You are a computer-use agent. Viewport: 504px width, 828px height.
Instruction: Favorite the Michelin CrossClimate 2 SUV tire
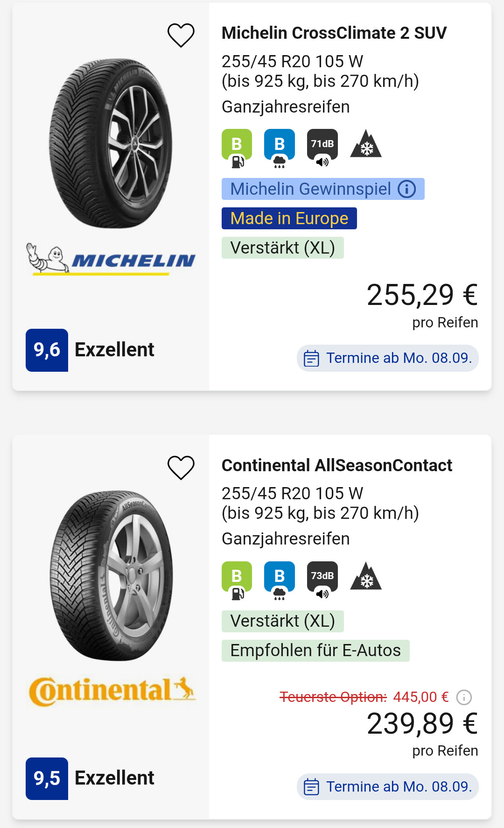coord(181,35)
